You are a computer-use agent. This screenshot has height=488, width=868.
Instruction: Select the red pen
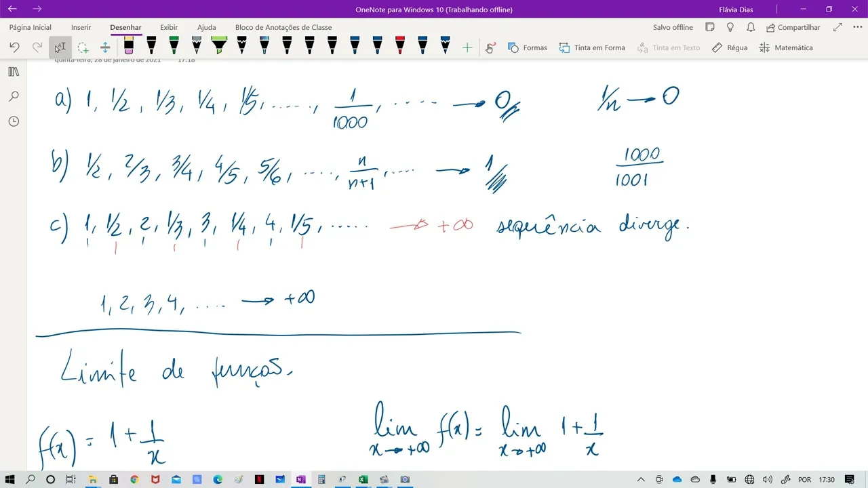400,46
